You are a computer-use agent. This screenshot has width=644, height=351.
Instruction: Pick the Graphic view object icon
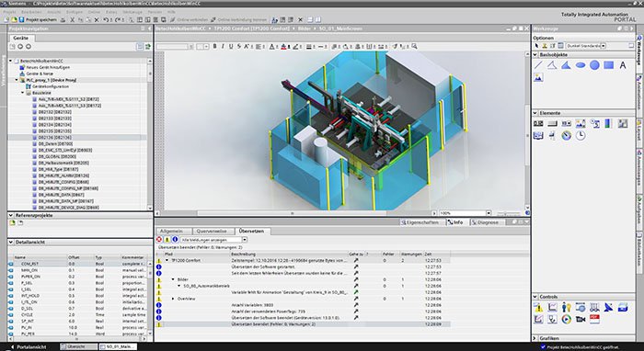538,77
